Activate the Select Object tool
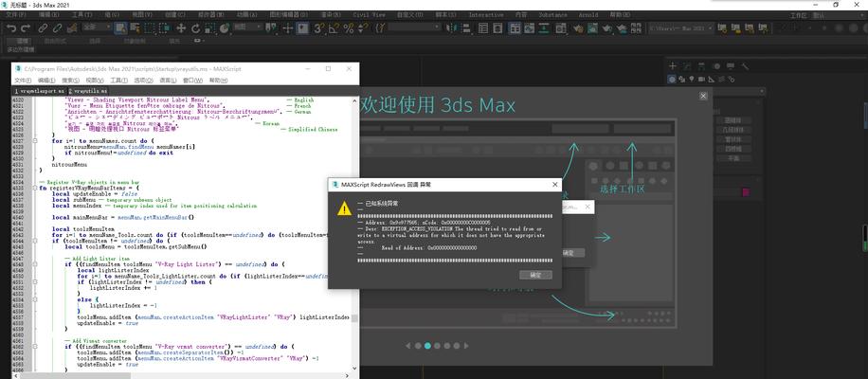 (x=120, y=27)
